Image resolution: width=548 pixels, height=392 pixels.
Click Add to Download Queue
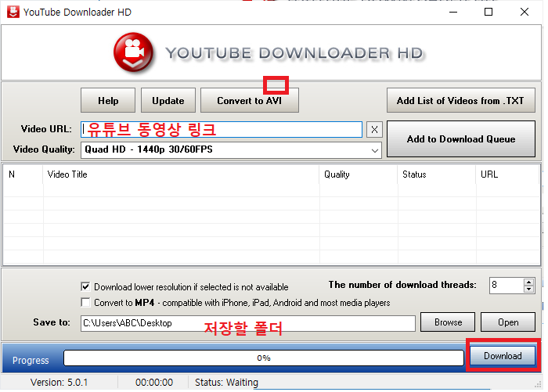point(460,139)
